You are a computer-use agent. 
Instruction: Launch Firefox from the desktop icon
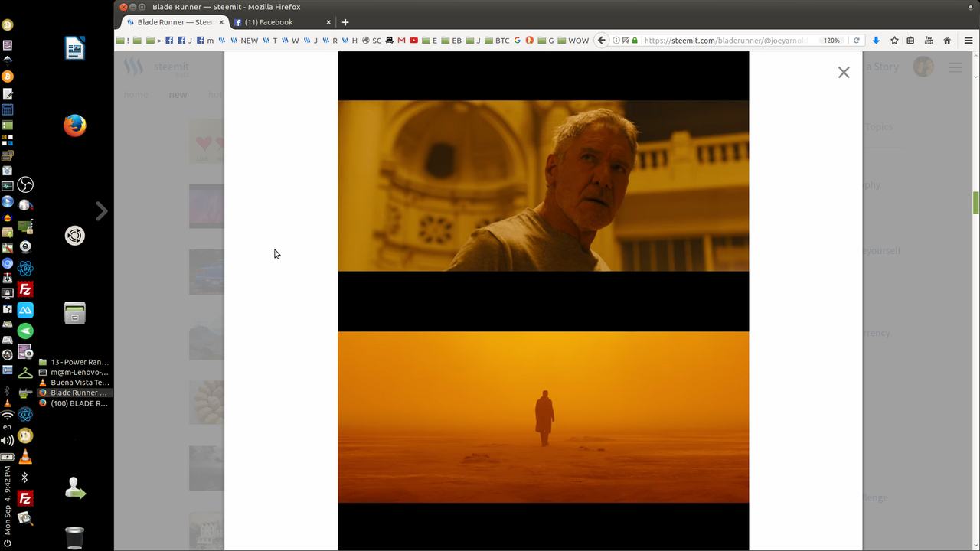(x=74, y=125)
